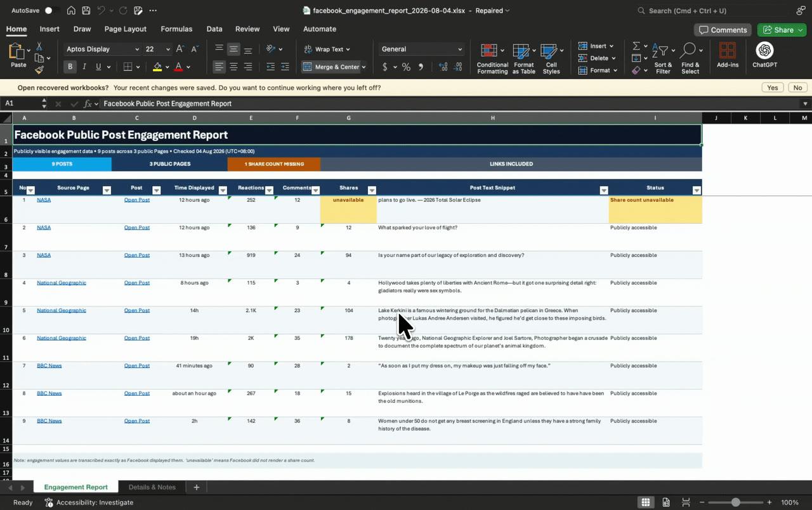The height and width of the screenshot is (510, 812).
Task: Click Decrease Decimal in the number group
Action: [x=458, y=67]
